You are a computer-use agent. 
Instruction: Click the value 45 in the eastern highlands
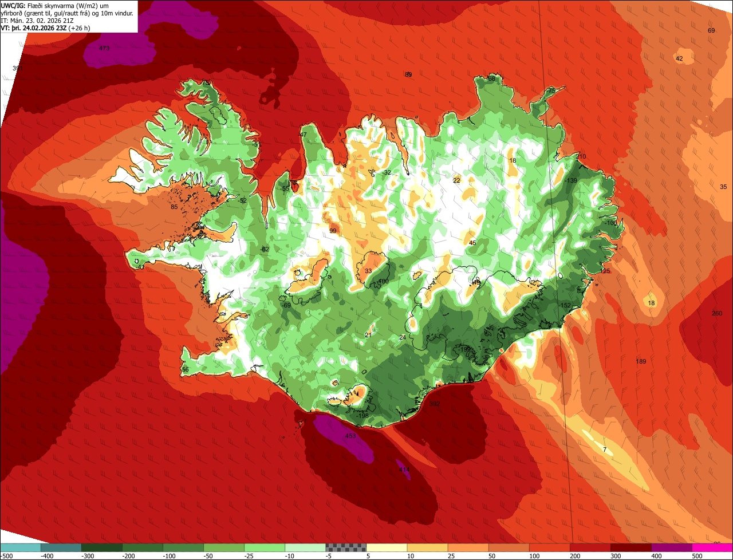pos(472,243)
